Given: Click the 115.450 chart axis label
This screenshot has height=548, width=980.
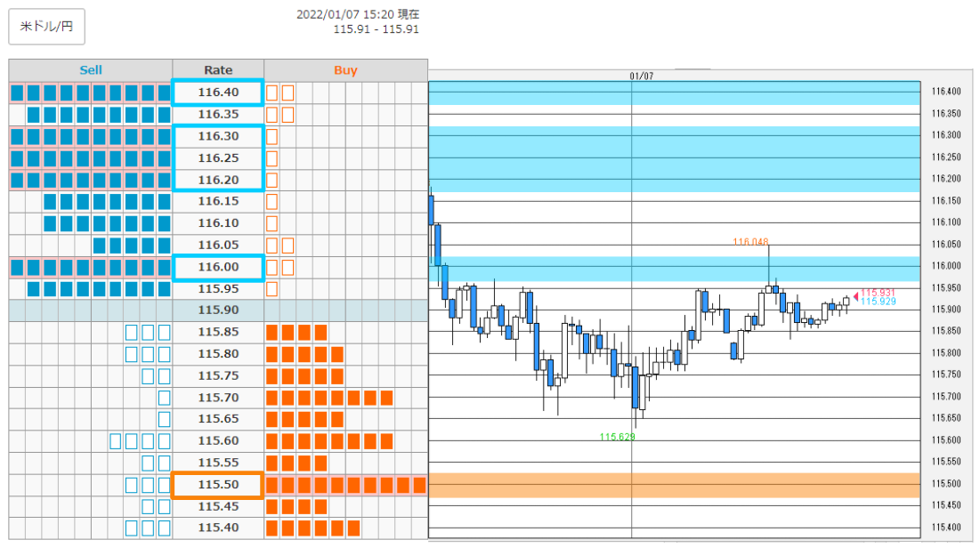Looking at the screenshot, I should click(946, 505).
